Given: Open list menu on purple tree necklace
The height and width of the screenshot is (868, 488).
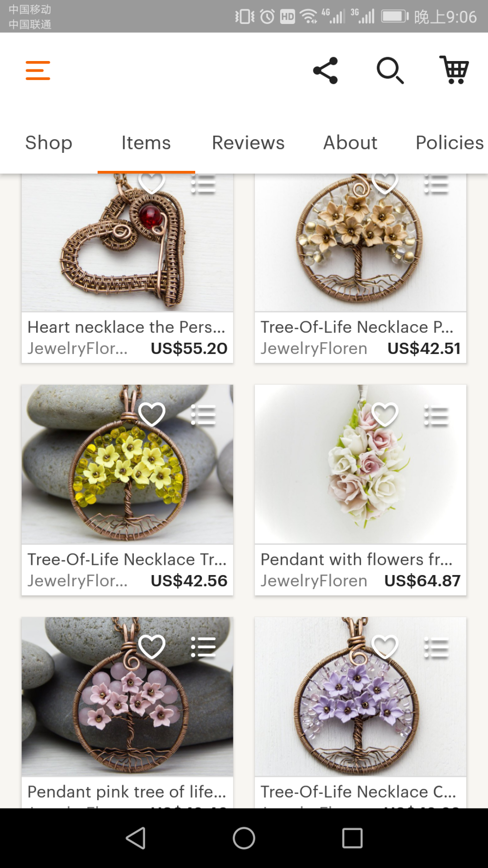Looking at the screenshot, I should pos(436,648).
